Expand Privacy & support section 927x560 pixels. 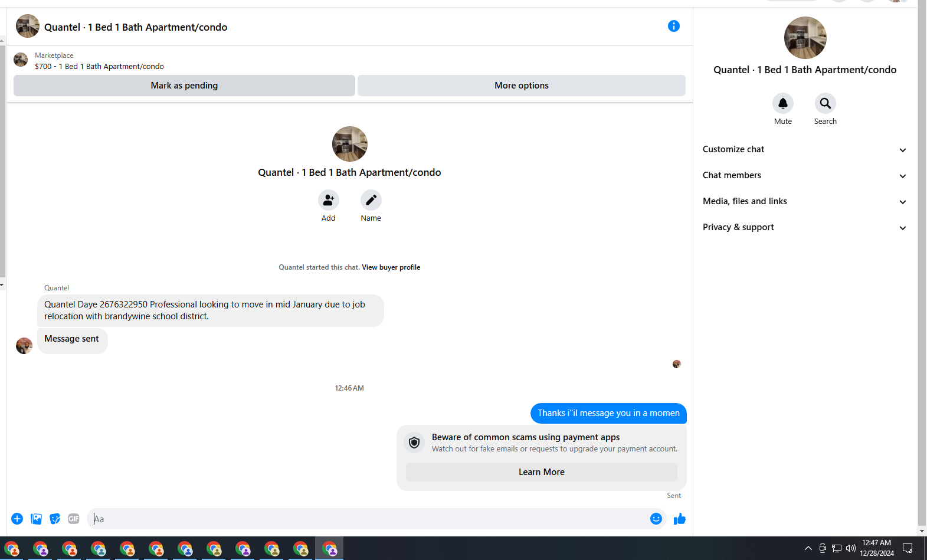[x=804, y=227]
